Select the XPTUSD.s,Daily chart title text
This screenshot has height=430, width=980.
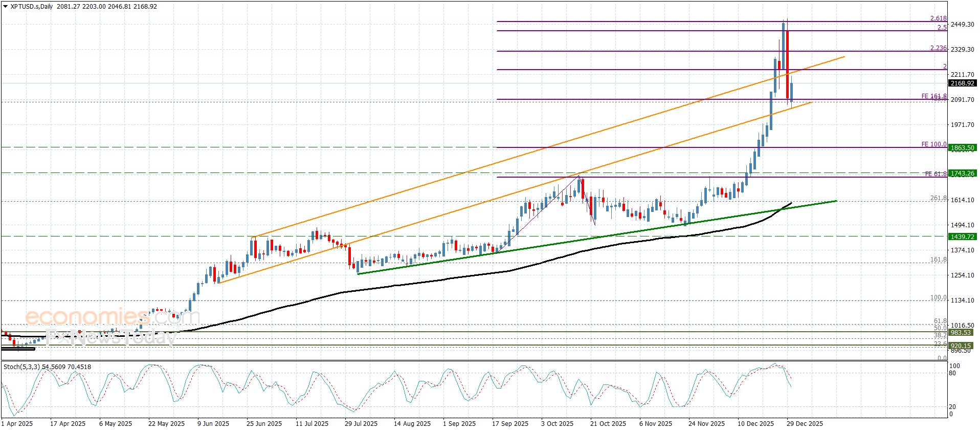[x=32, y=7]
